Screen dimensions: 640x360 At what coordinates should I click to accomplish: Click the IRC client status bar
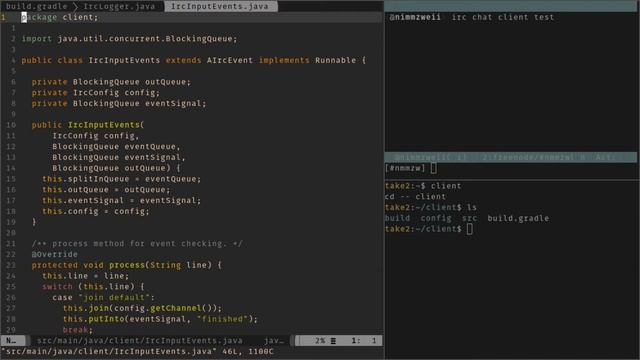[x=510, y=157]
